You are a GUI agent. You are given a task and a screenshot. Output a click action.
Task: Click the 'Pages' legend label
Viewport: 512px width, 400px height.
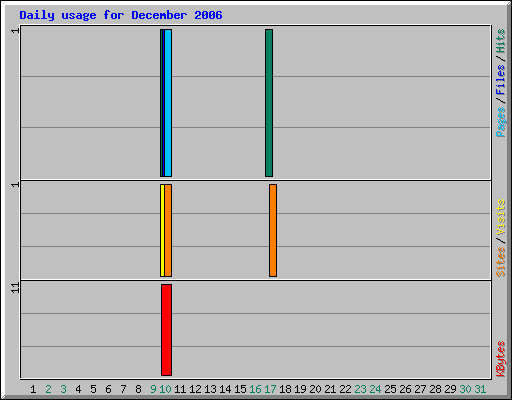coord(500,122)
